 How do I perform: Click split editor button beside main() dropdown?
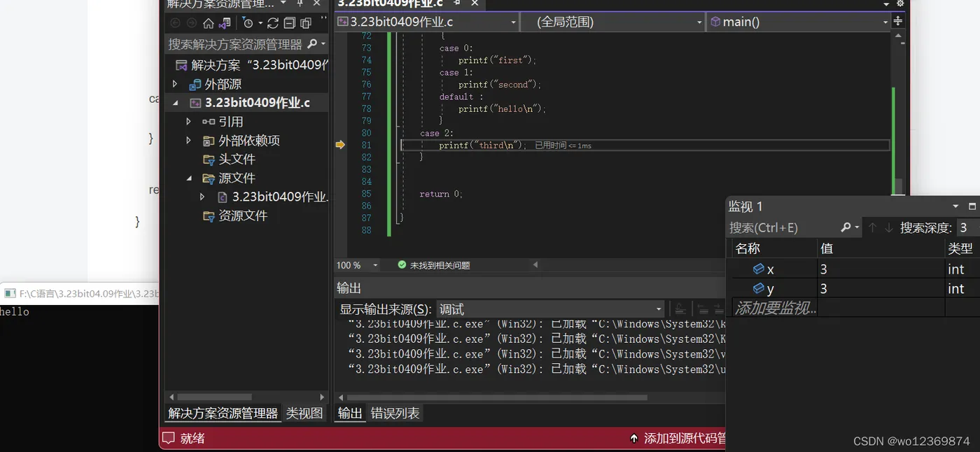point(898,21)
